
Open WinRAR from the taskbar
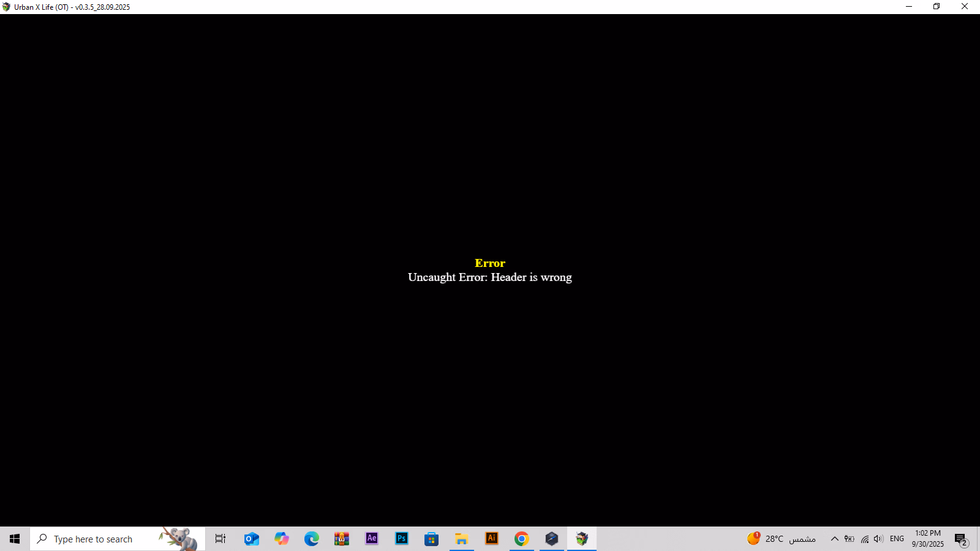(x=341, y=539)
